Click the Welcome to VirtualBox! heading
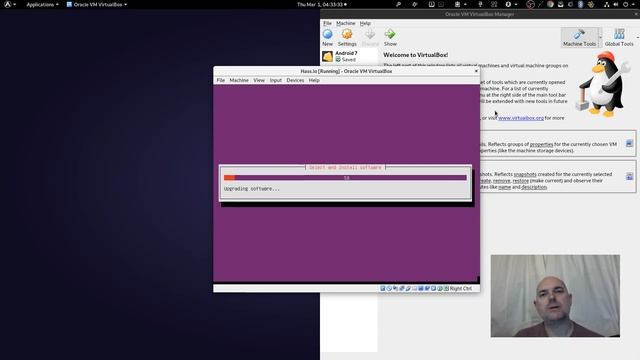 416,55
